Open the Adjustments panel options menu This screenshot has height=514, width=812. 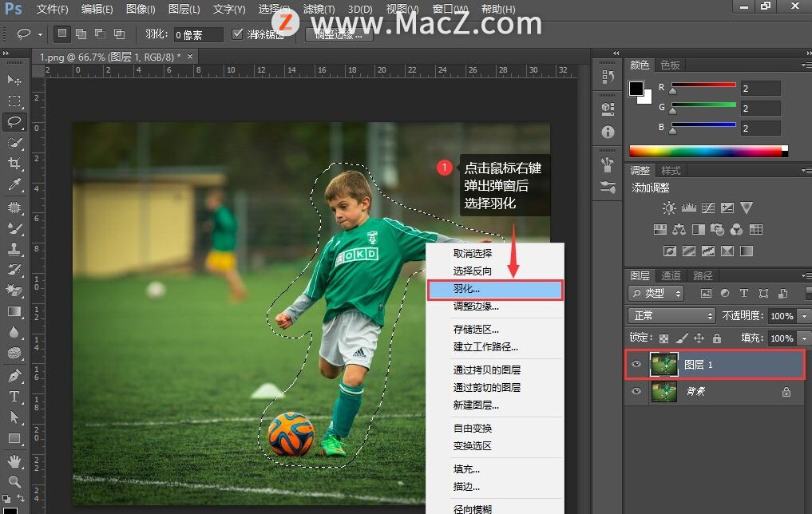pos(806,170)
